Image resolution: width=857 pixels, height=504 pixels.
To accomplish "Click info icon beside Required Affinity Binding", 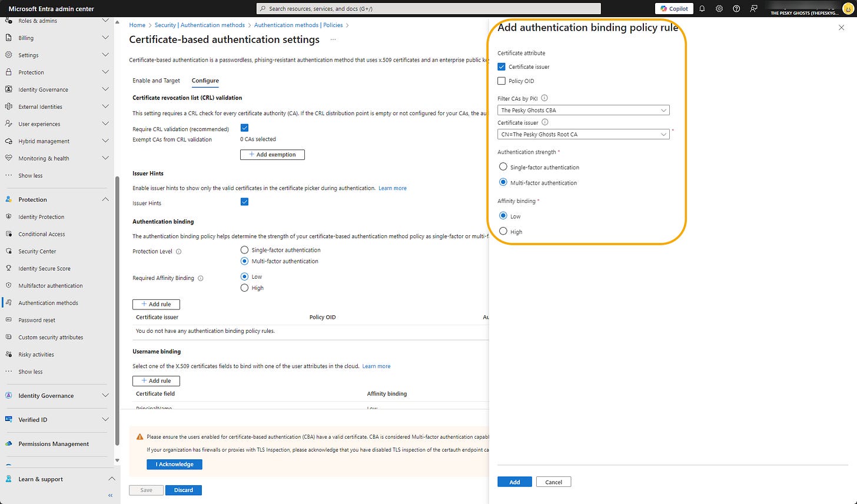I will [x=201, y=278].
